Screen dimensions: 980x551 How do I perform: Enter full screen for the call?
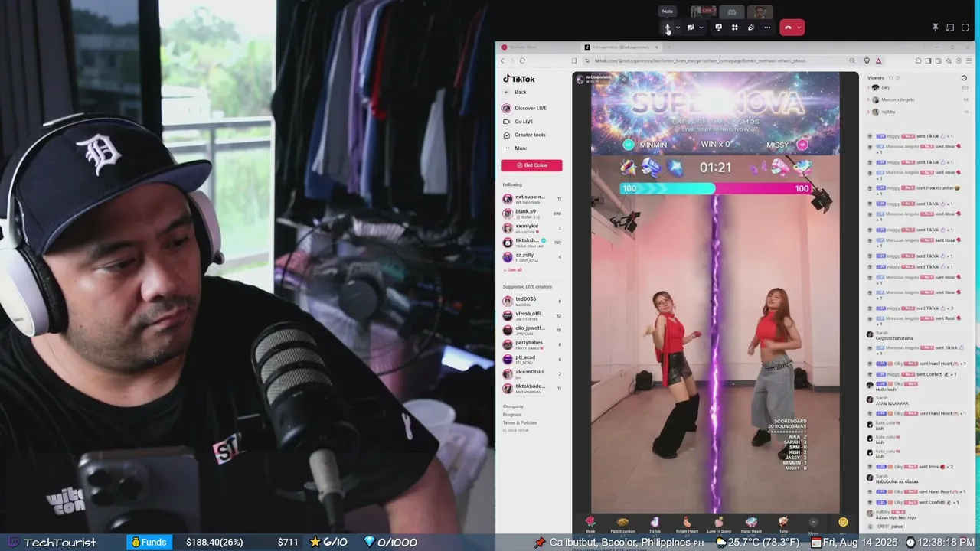tap(965, 28)
